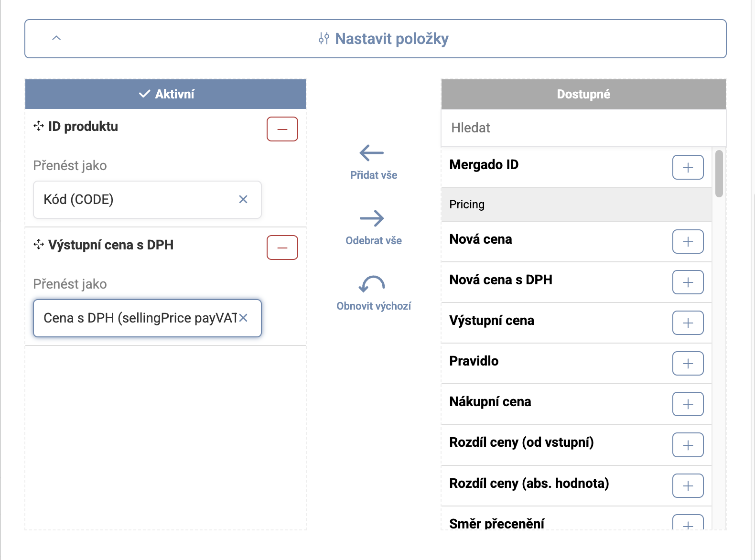The width and height of the screenshot is (755, 560).
Task: Add Nová cena to active items
Action: [688, 242]
